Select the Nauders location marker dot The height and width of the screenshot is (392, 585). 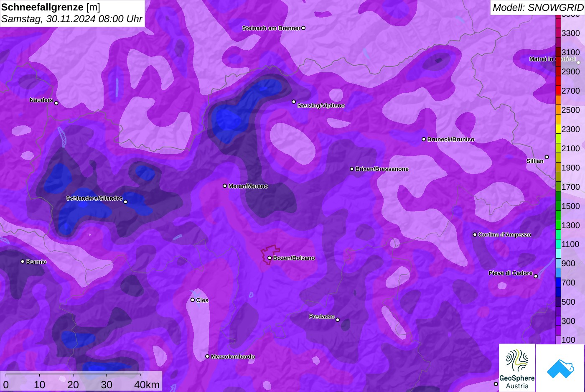(x=56, y=103)
